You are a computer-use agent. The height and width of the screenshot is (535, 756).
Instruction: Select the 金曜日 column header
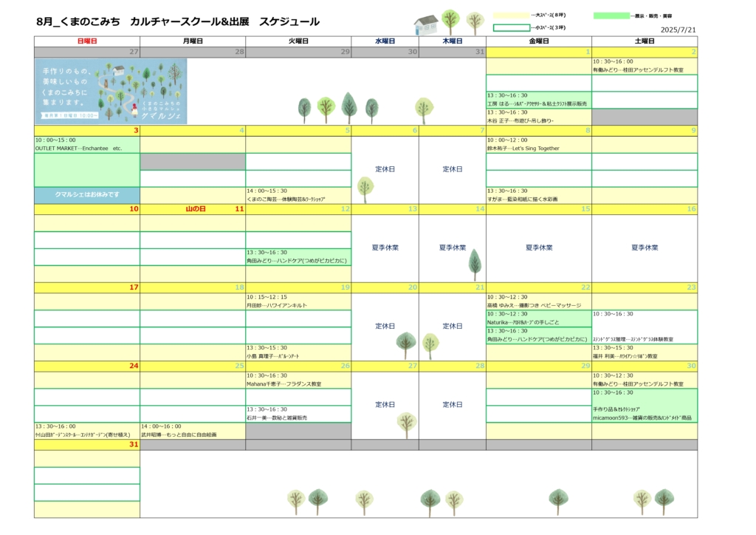pos(539,41)
